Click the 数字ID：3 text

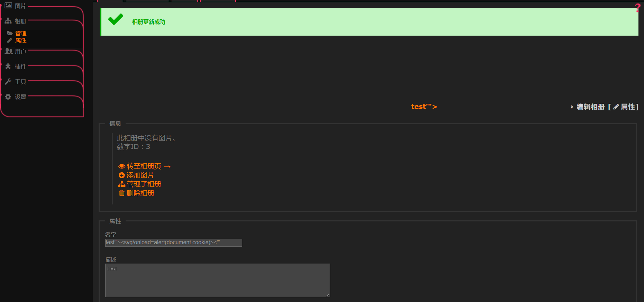pyautogui.click(x=134, y=147)
